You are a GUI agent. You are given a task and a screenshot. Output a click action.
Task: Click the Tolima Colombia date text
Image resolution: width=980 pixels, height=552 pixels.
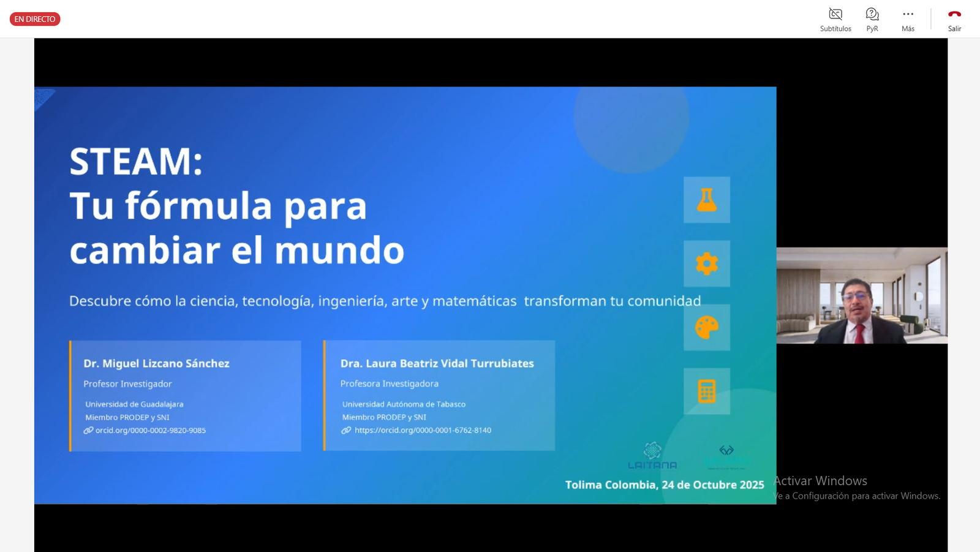(x=664, y=485)
